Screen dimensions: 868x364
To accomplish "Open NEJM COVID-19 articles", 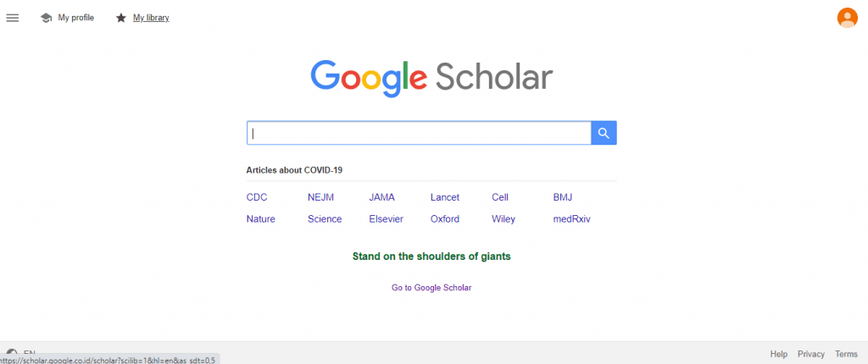I will [320, 197].
